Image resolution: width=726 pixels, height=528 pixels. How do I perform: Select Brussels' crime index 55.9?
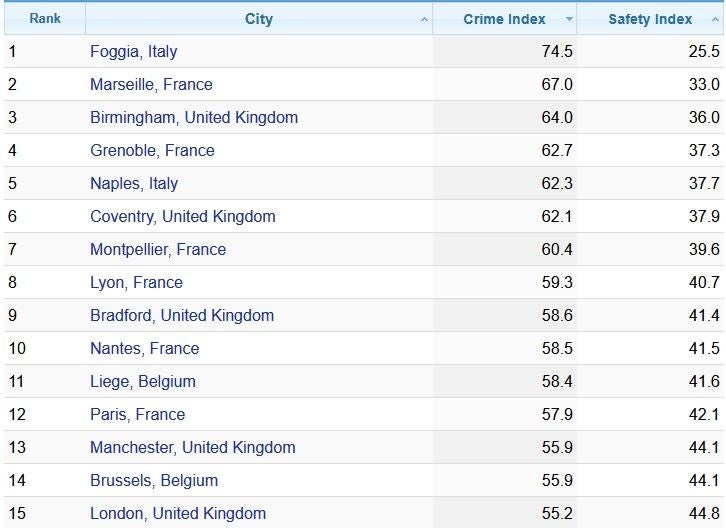tap(557, 481)
